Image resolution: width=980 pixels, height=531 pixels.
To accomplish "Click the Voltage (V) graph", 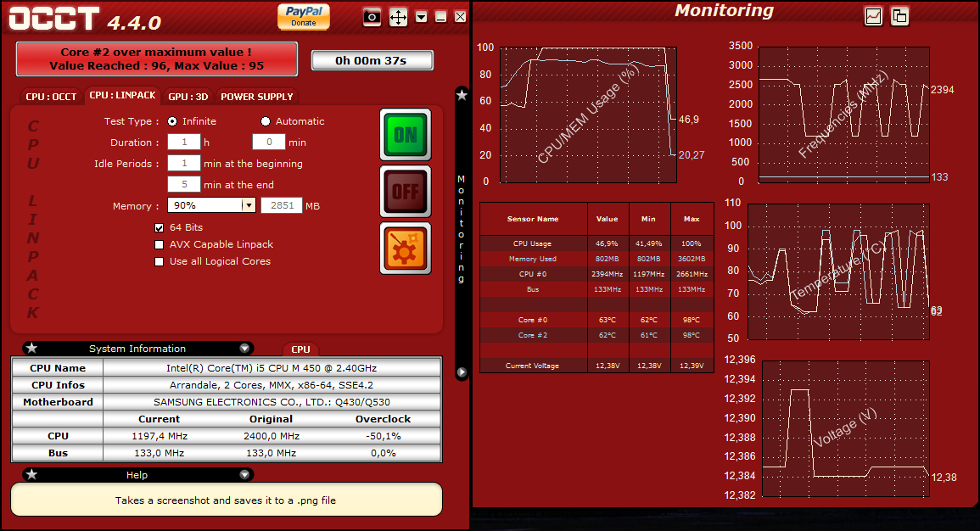I will pos(846,428).
